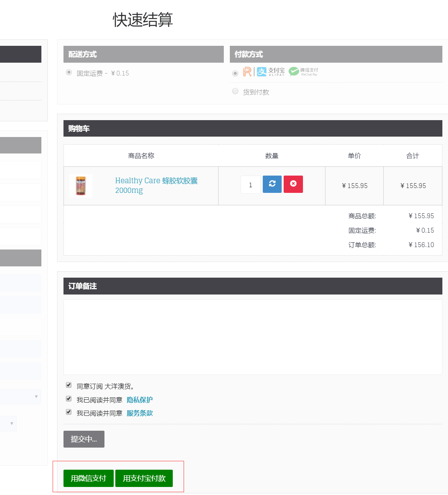Screen dimensions: 448x495
Task: Open the Healthy Care product thumbnail
Action: click(x=81, y=186)
